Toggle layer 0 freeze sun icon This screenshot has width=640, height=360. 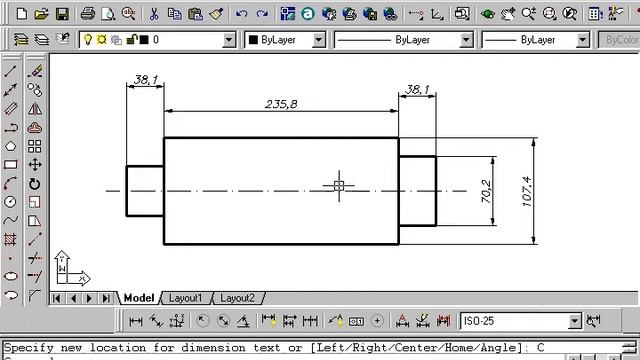[x=102, y=40]
